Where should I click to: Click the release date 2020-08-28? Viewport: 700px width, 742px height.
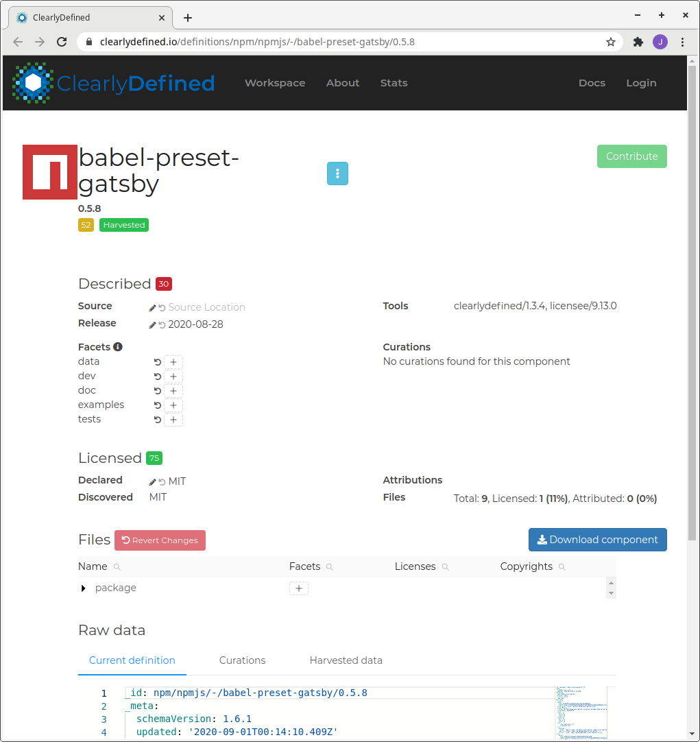[196, 324]
